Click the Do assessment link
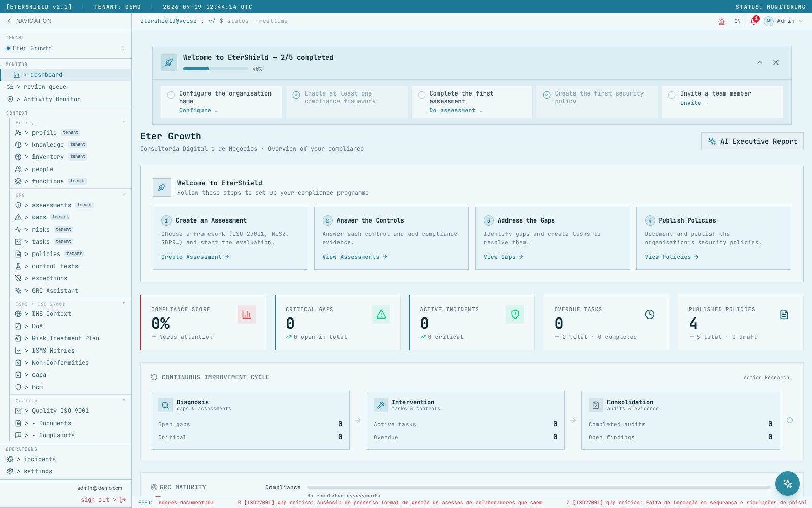The height and width of the screenshot is (508, 812). pos(456,110)
